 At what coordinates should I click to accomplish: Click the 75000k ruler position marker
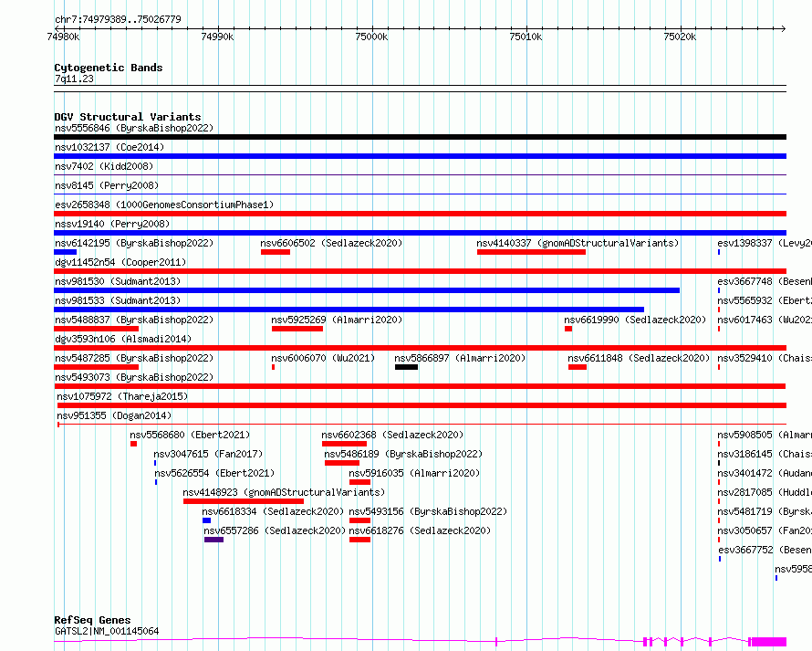pyautogui.click(x=371, y=37)
